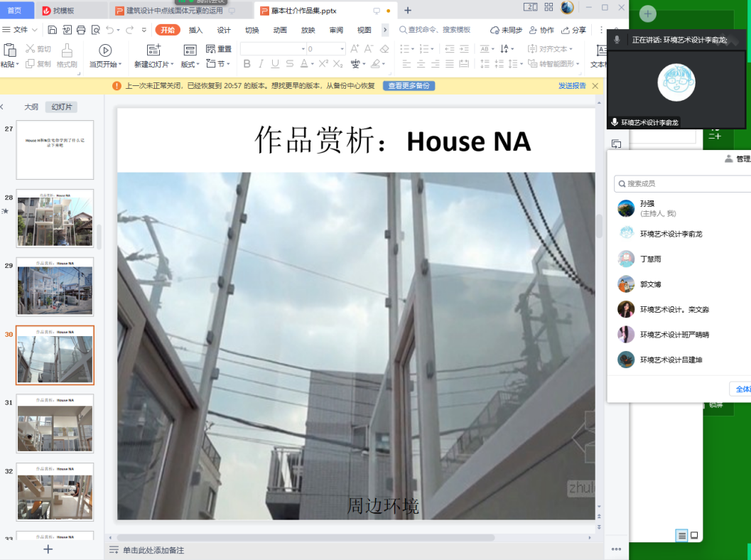
Task: Click the undo arrow icon
Action: tap(109, 30)
